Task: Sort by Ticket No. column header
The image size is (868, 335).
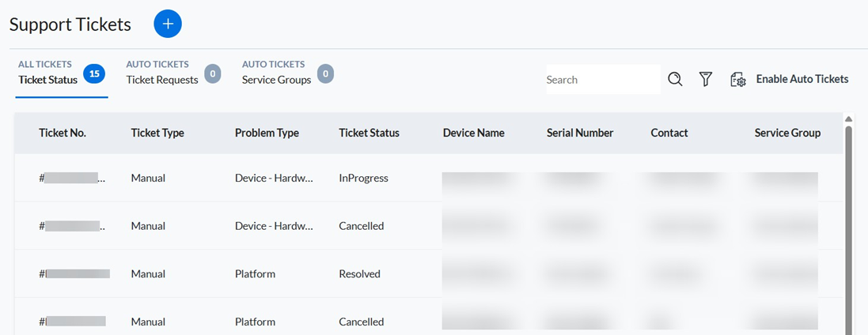Action: [63, 133]
